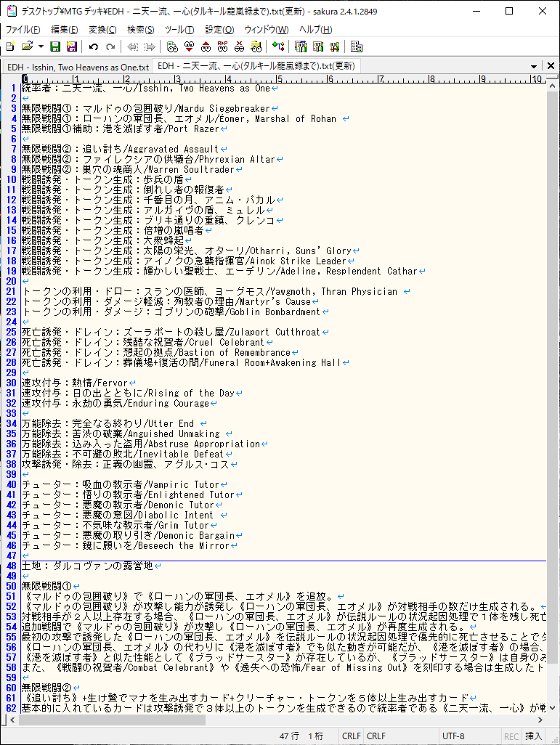The width and height of the screenshot is (560, 745).
Task: Click the horizontal scrollbar right arrow
Action: (540, 720)
